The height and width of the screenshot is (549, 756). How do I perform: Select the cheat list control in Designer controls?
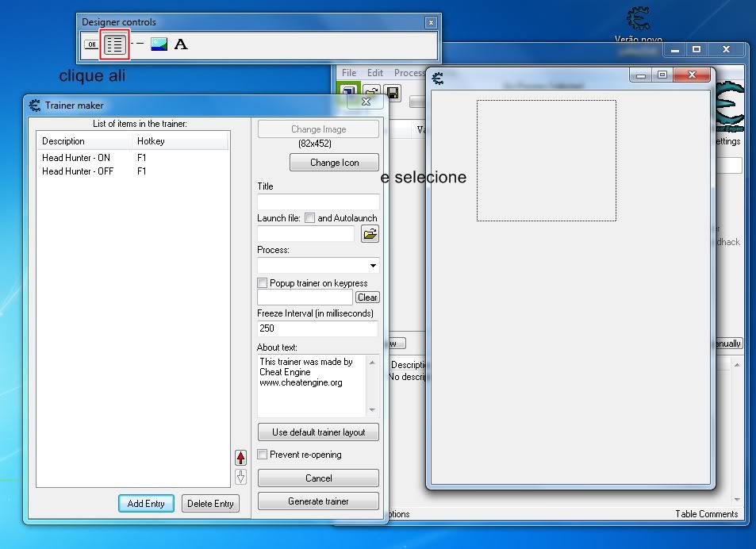click(115, 44)
